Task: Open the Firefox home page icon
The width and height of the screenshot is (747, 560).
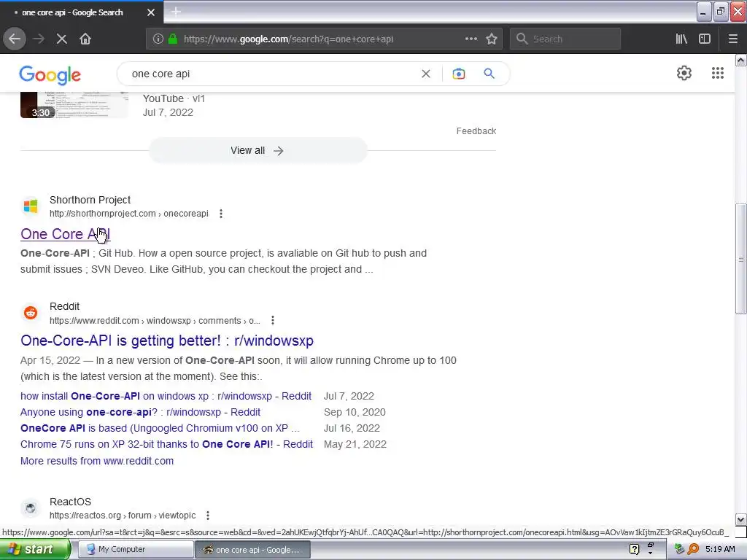Action: [85, 39]
